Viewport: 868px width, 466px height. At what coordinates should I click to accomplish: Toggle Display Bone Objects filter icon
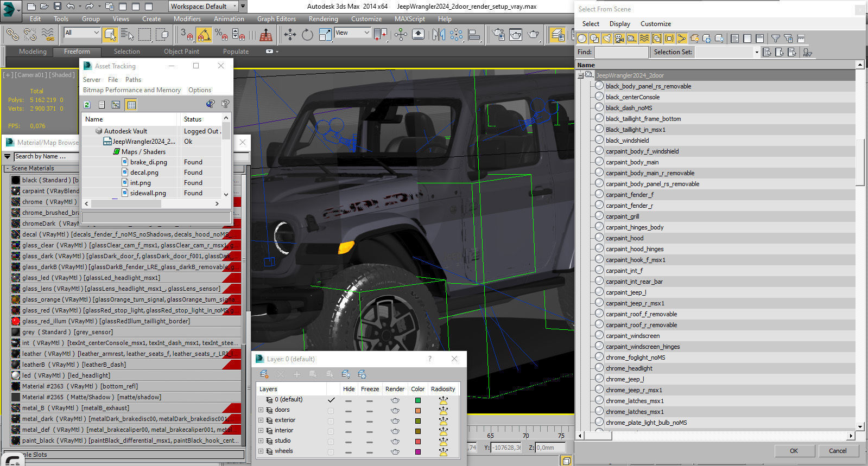click(x=682, y=39)
